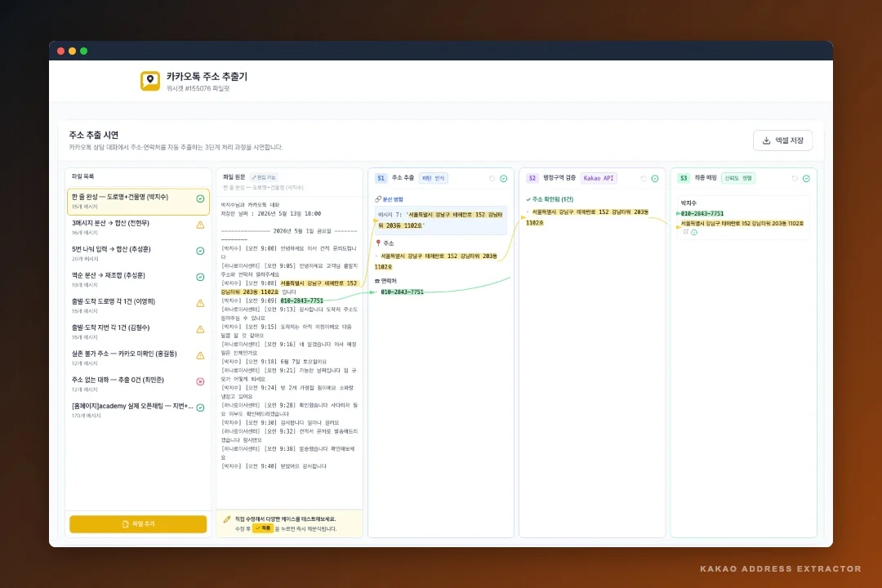
Task: Click the 적용 button in hint text
Action: pyautogui.click(x=262, y=528)
